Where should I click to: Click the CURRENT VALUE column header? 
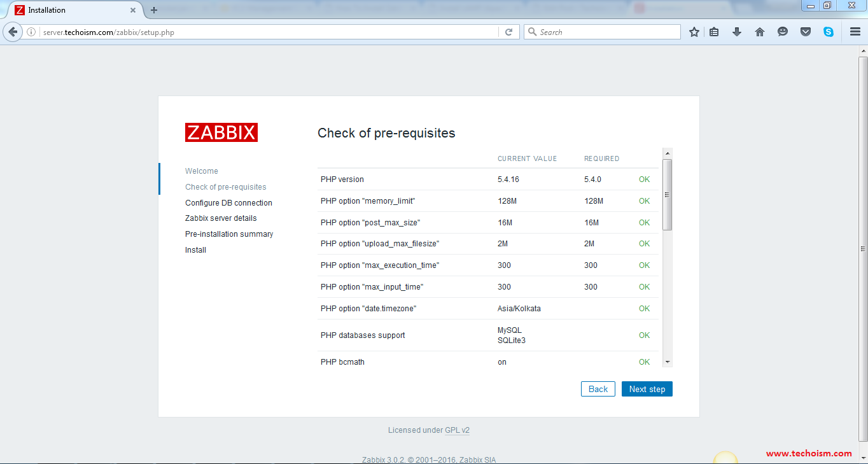click(527, 158)
